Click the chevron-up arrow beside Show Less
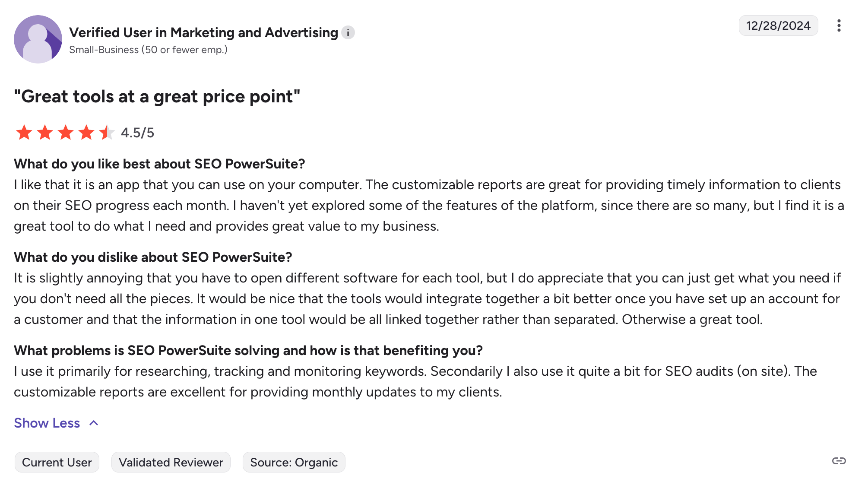The image size is (868, 482). [94, 423]
